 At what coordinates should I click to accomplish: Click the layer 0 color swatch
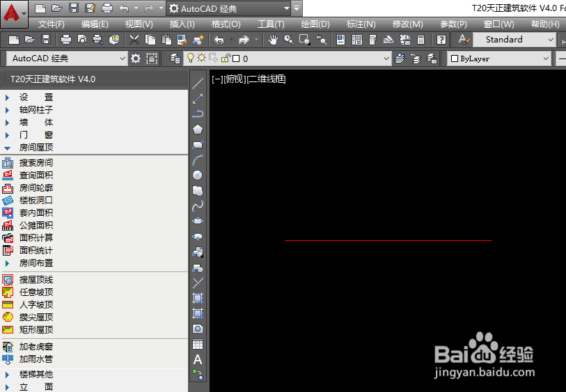click(236, 58)
